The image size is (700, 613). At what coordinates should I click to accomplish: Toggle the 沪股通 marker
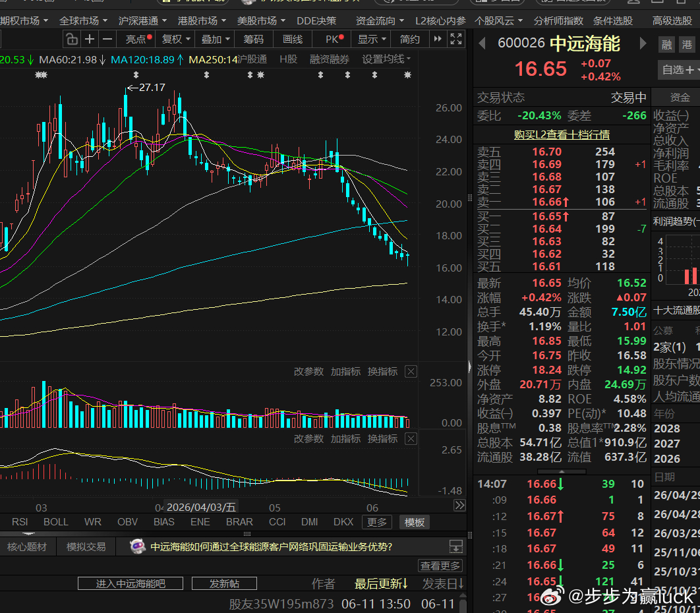point(252,59)
